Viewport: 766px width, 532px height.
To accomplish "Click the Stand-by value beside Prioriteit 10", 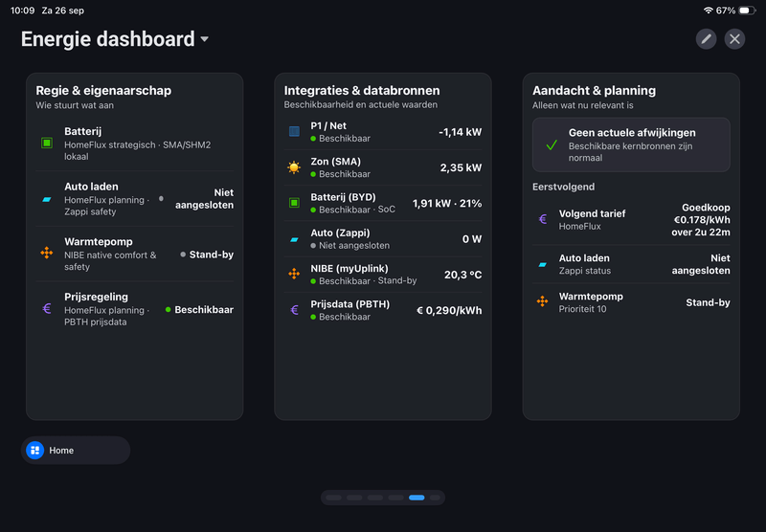I will [708, 302].
